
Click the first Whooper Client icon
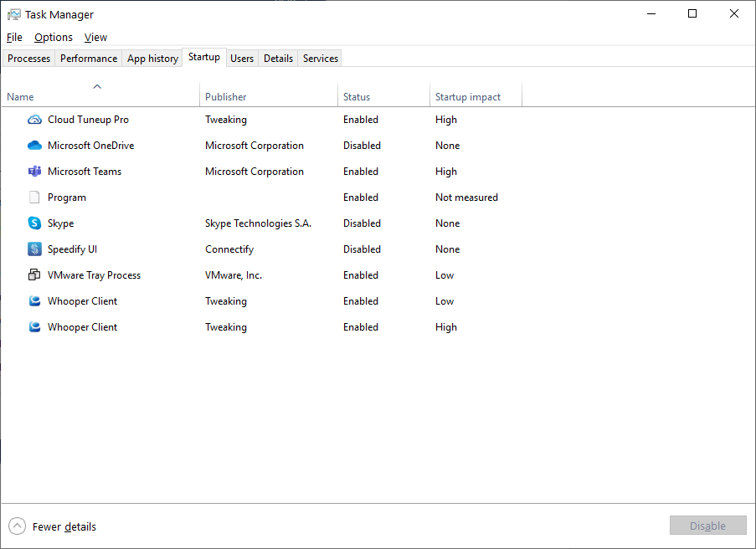[x=34, y=300]
